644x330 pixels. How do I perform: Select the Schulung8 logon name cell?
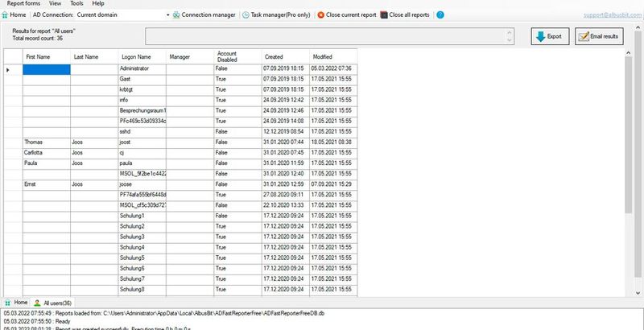[142, 290]
